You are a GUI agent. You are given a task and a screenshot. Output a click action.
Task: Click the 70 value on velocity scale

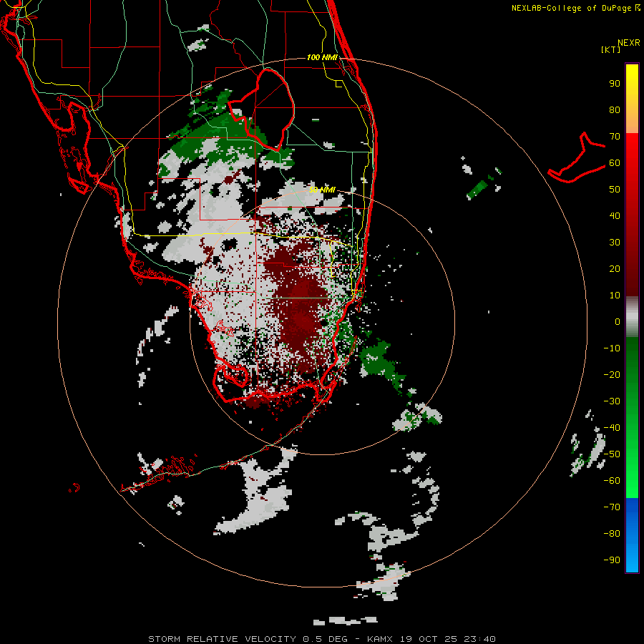coord(615,137)
